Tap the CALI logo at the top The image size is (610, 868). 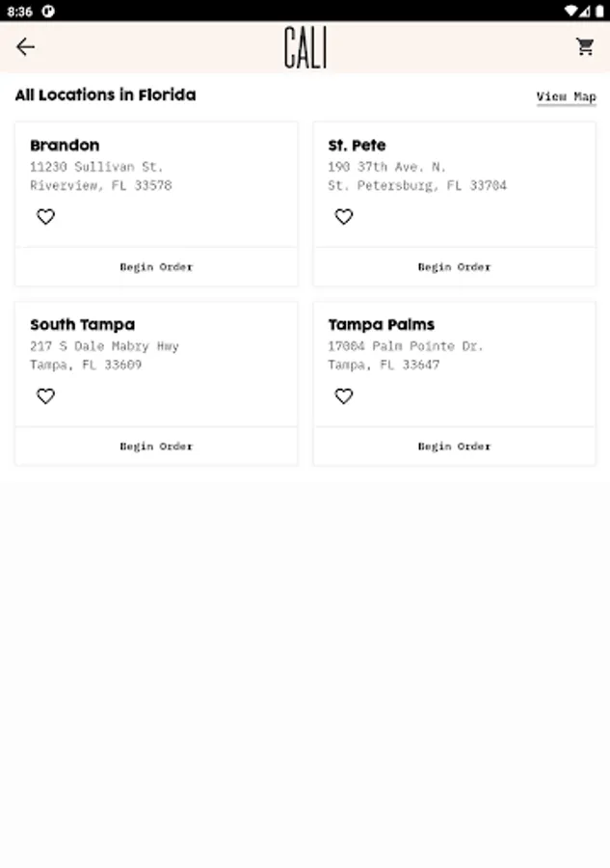coord(304,46)
